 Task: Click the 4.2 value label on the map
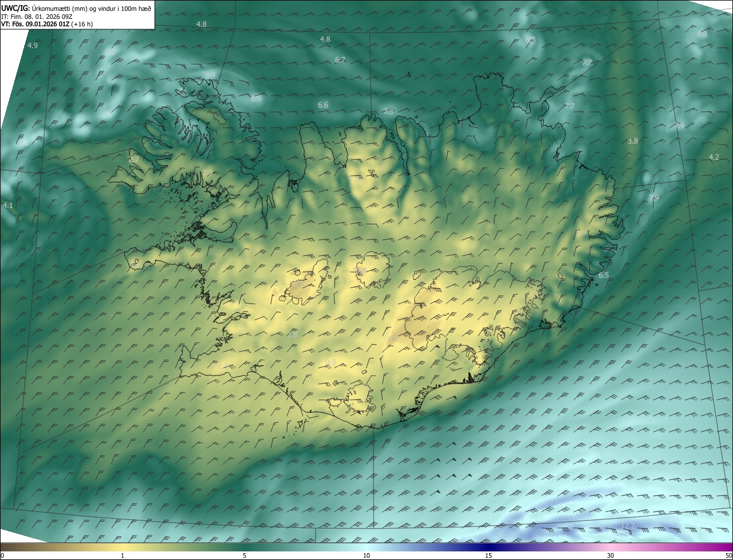point(714,157)
